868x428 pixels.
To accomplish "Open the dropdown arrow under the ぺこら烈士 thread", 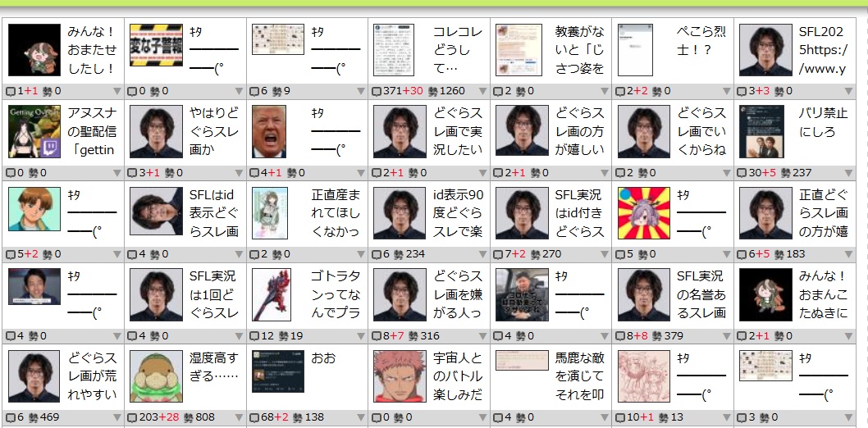I will click(x=727, y=92).
